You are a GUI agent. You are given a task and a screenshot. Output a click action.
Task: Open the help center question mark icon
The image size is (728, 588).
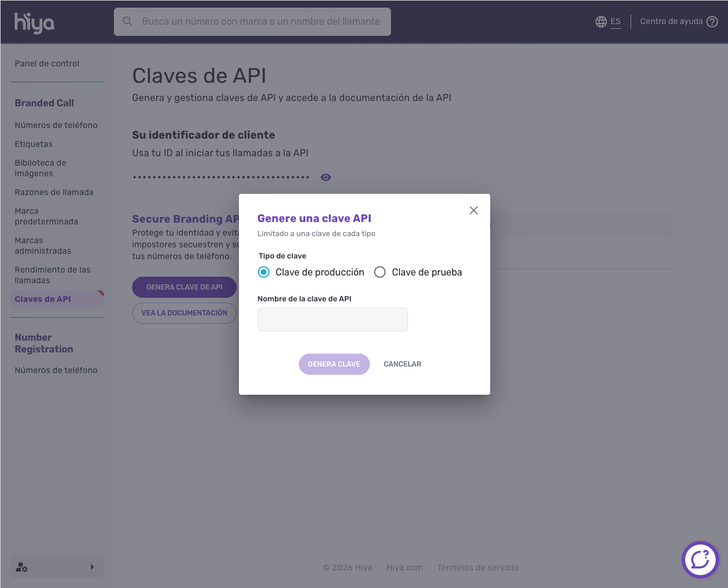coord(712,22)
